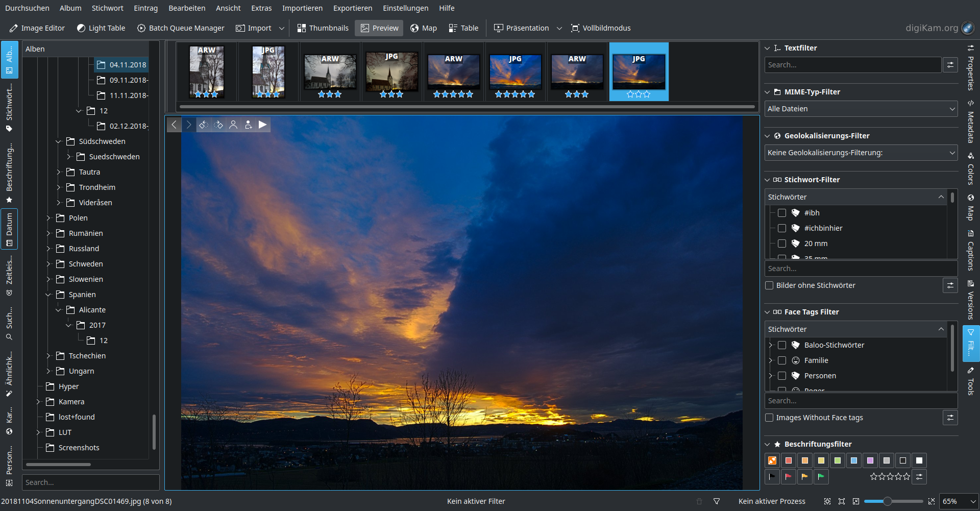Switch to Map view

[x=424, y=28]
